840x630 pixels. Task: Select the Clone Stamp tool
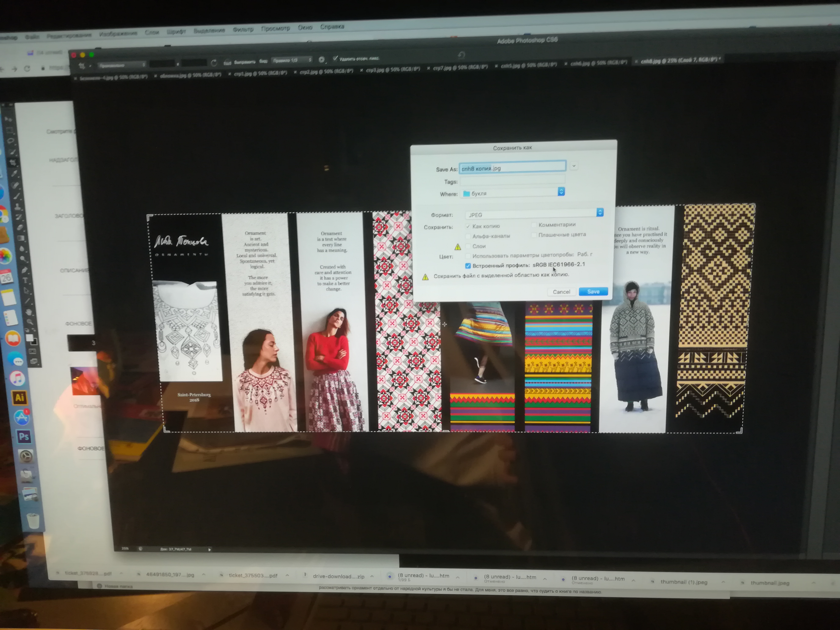coord(18,207)
